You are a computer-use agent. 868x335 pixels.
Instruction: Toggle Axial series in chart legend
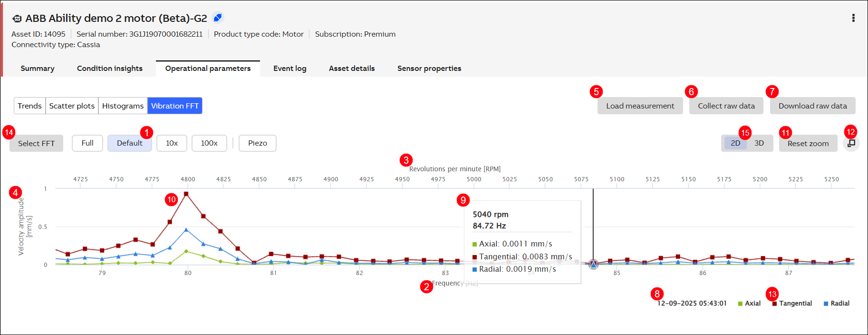[749, 304]
